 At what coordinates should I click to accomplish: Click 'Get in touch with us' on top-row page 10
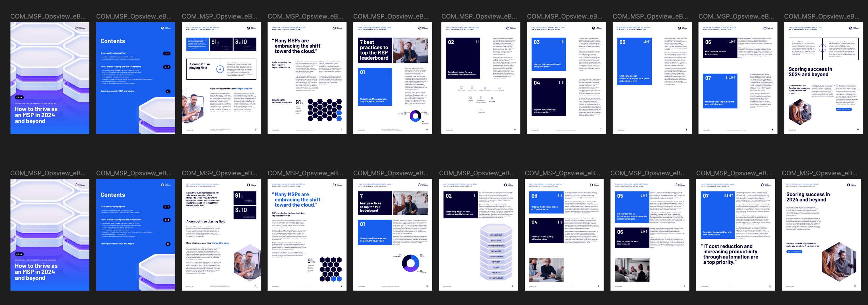click(x=843, y=109)
